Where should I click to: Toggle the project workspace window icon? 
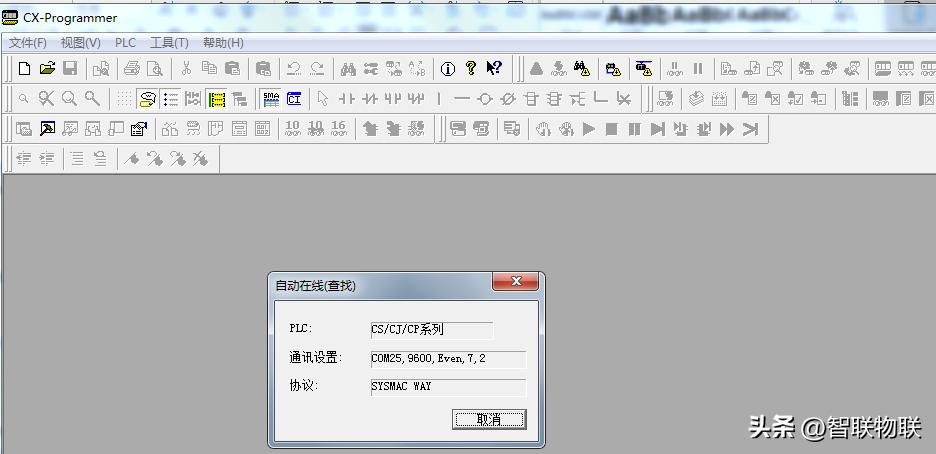tap(24, 128)
